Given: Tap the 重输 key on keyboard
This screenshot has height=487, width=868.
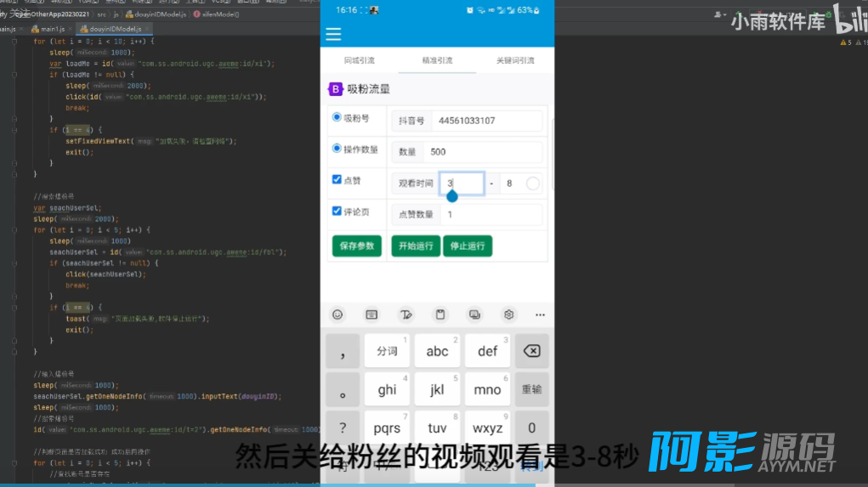Looking at the screenshot, I should pyautogui.click(x=531, y=389).
